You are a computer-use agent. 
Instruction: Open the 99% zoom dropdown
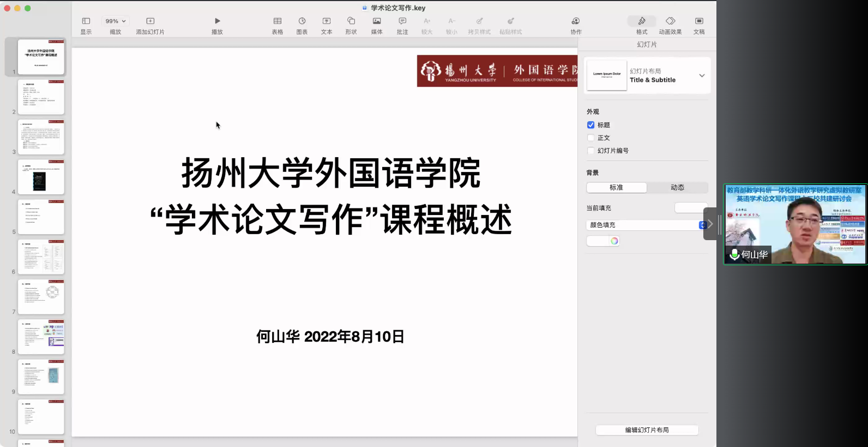pos(116,21)
